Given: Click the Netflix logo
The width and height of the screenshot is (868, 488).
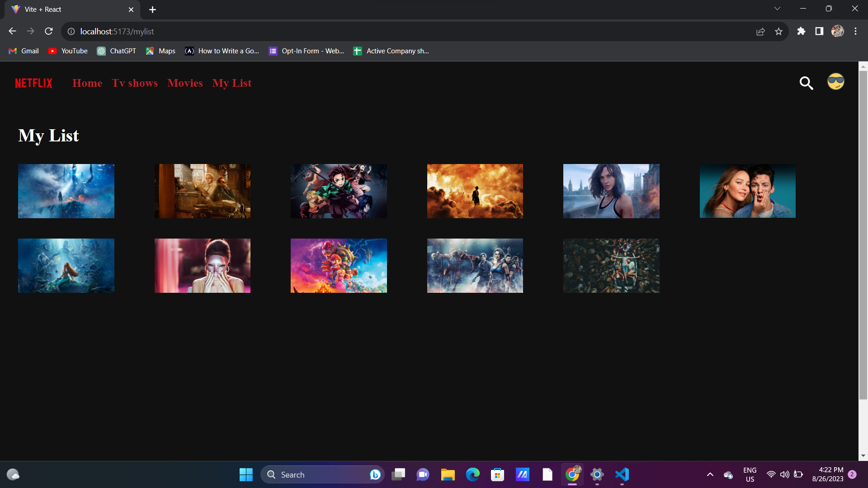Looking at the screenshot, I should pos(33,83).
